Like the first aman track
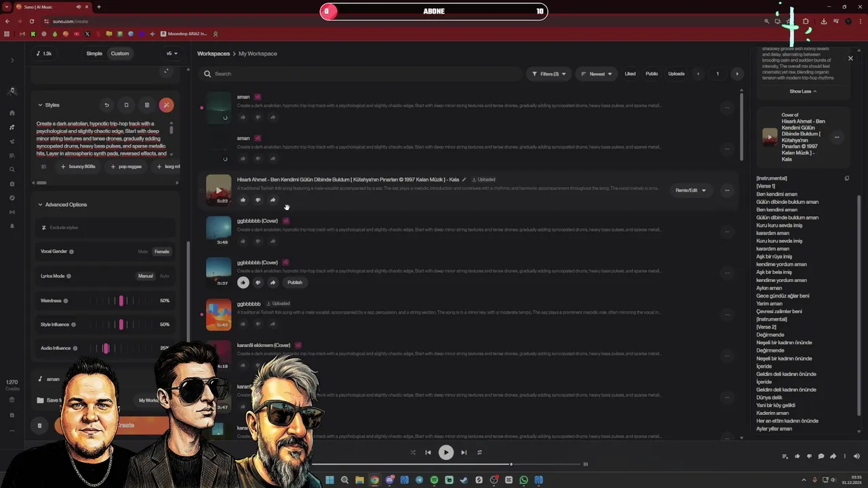The width and height of the screenshot is (868, 488). click(243, 117)
